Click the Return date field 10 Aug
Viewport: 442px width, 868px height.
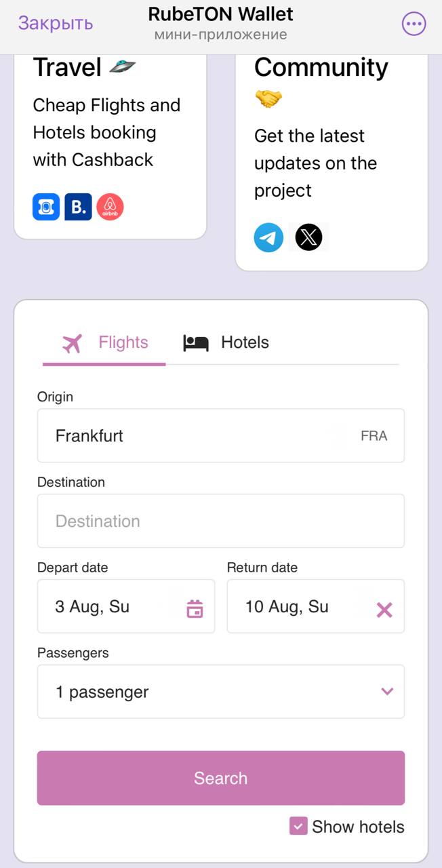[x=316, y=606]
